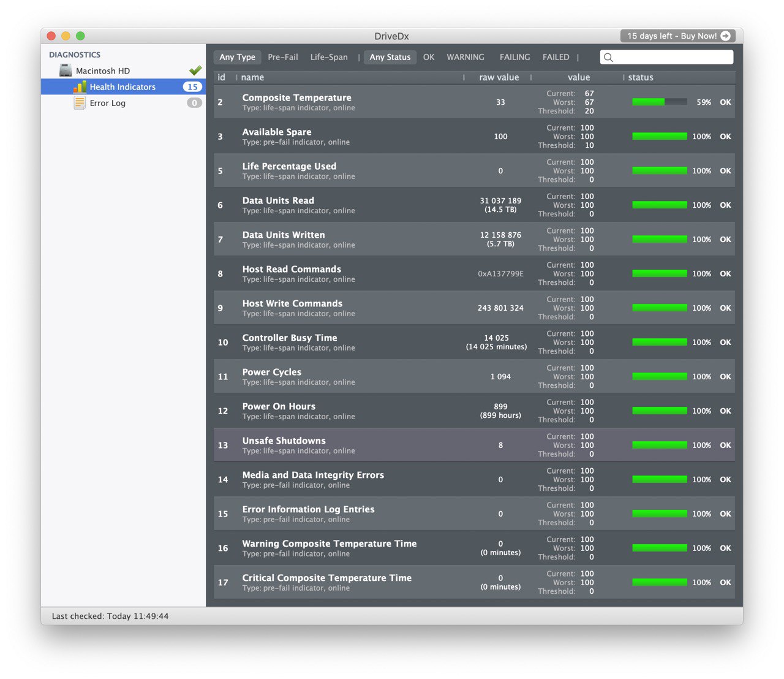Screen dimensions: 784x679
Task: Select Warning Composite Temperature Time name
Action: 329,544
